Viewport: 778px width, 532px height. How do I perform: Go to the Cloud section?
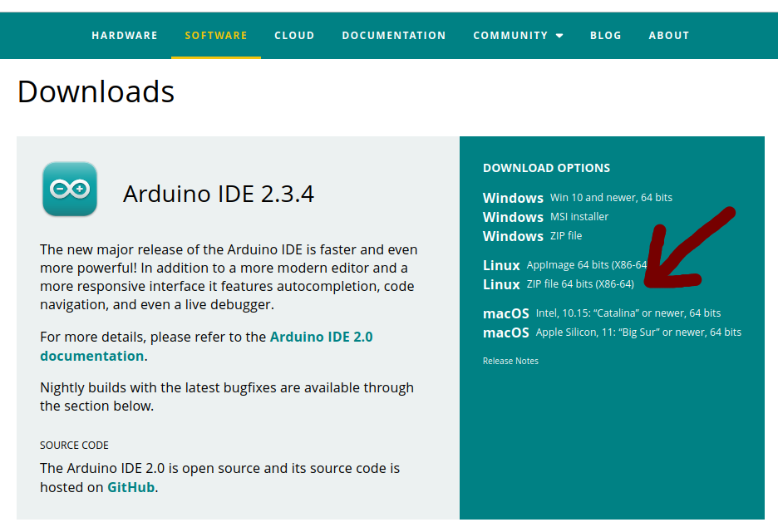pos(294,36)
